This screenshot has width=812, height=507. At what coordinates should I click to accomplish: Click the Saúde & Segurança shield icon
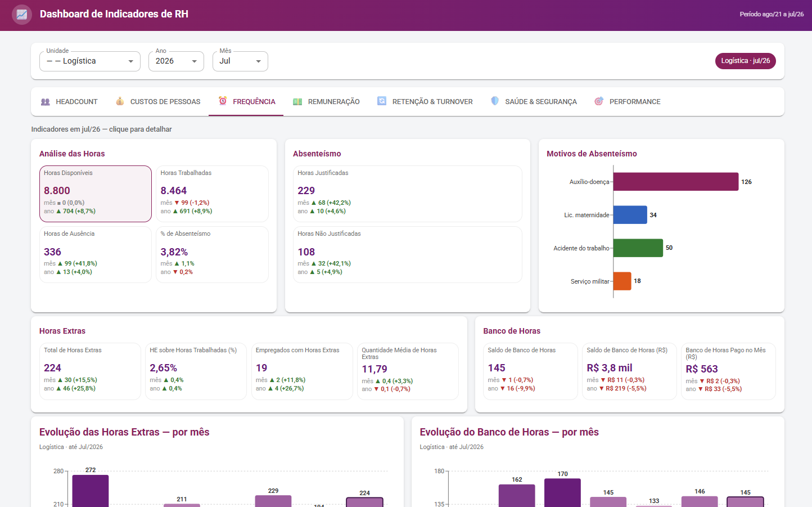(495, 101)
